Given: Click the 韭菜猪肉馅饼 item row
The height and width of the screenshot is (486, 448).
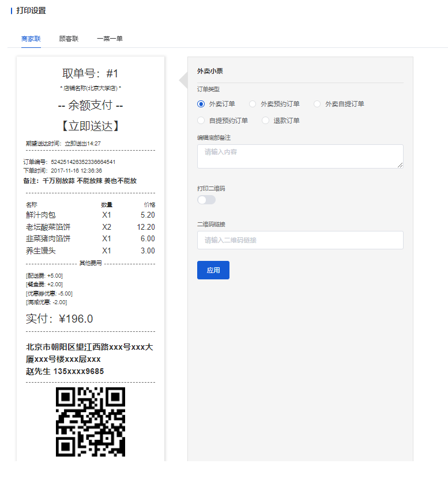Looking at the screenshot, I should [91, 238].
